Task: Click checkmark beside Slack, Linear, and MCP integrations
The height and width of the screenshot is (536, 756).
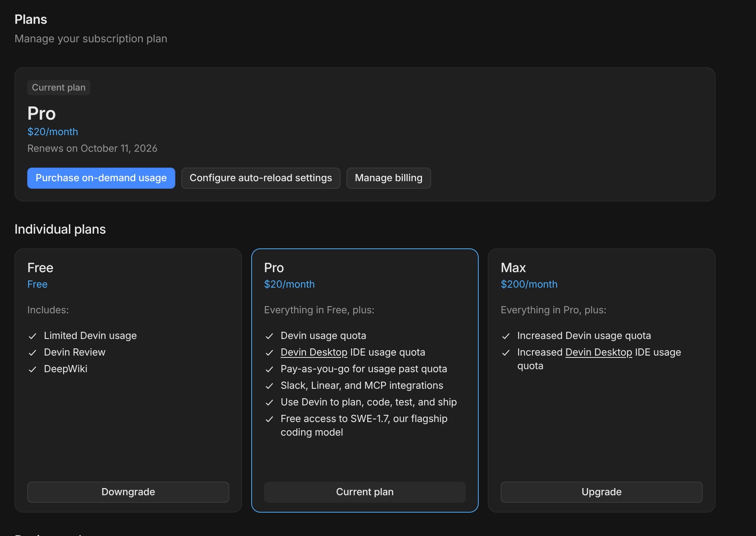Action: point(269,386)
